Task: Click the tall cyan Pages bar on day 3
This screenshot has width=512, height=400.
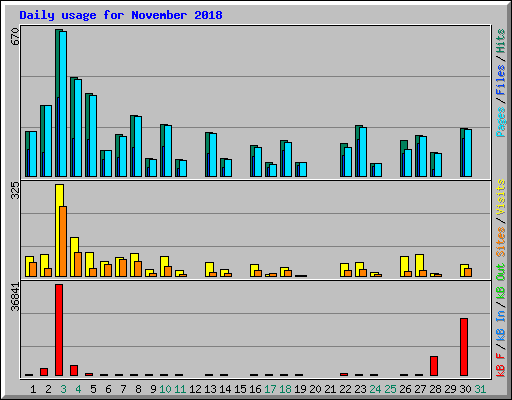Action: 63,104
